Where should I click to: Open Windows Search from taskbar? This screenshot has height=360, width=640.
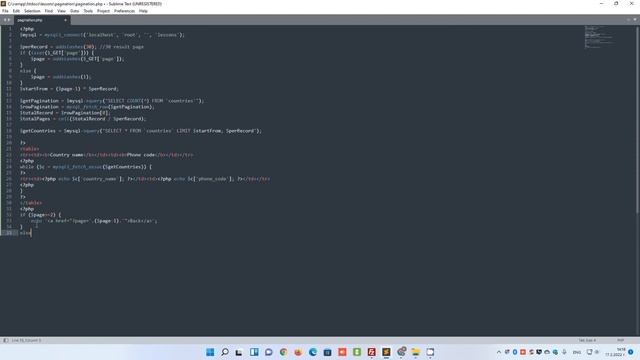[225, 352]
